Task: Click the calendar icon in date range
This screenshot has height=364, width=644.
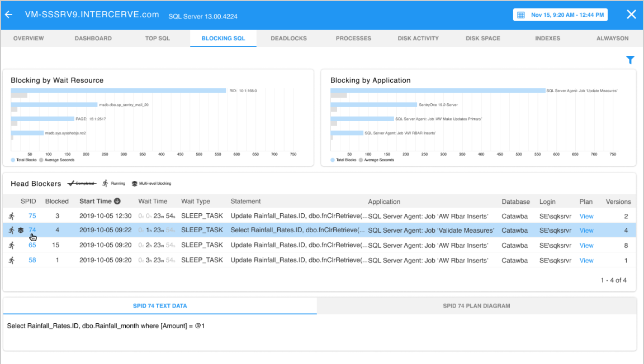Action: pyautogui.click(x=521, y=15)
